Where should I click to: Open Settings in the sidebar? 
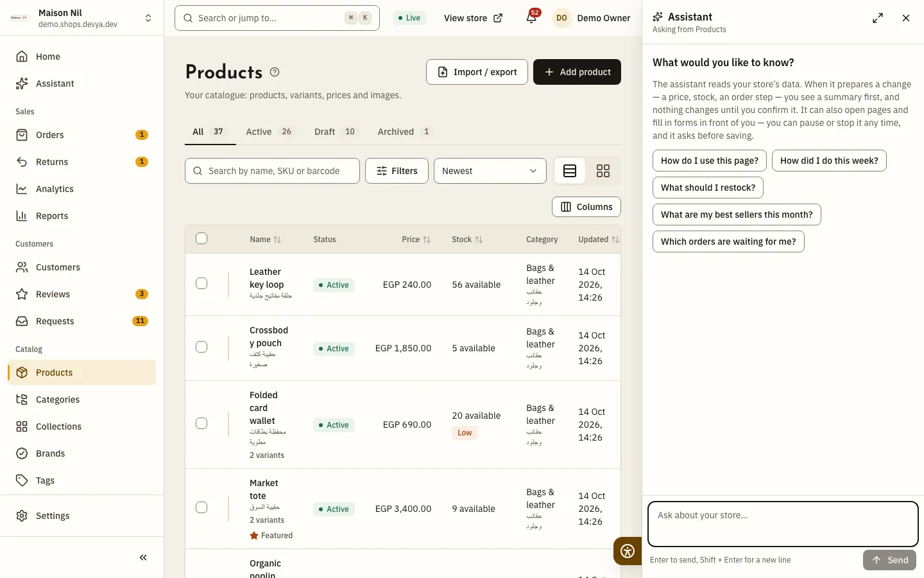[82, 516]
